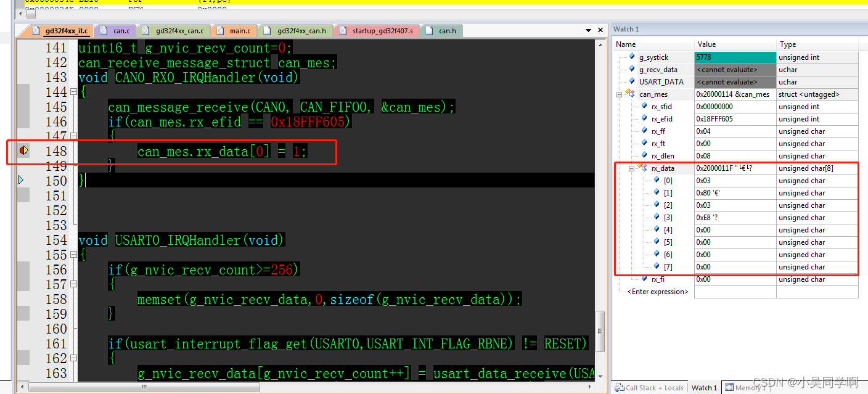Image resolution: width=868 pixels, height=394 pixels.
Task: Select the g_systick variable icon
Action: 632,57
